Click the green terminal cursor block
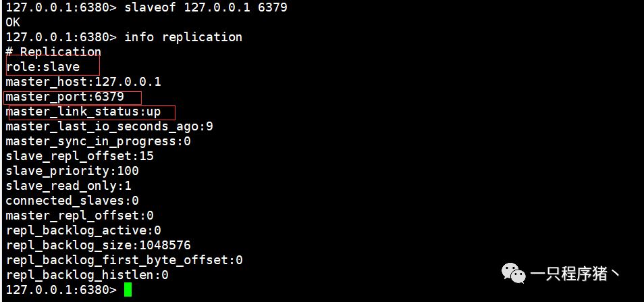 pos(128,289)
